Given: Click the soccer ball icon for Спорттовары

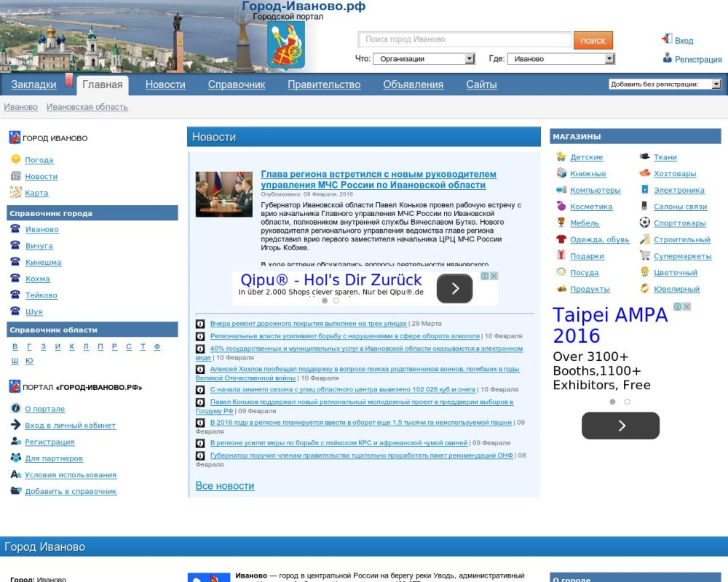Looking at the screenshot, I should coord(644,223).
